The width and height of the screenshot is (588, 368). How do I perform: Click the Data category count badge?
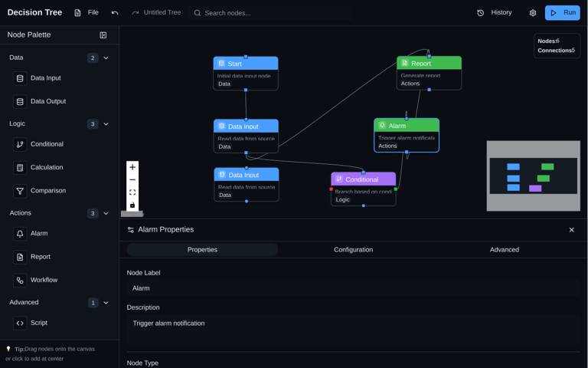click(93, 58)
